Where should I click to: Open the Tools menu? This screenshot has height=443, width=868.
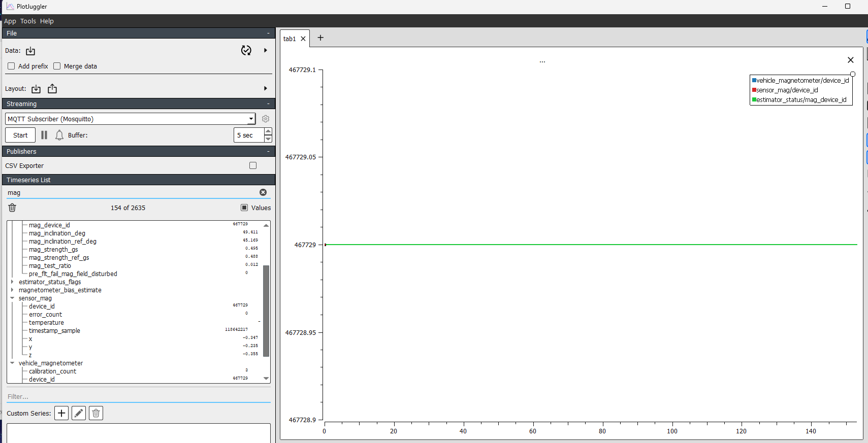tap(28, 21)
